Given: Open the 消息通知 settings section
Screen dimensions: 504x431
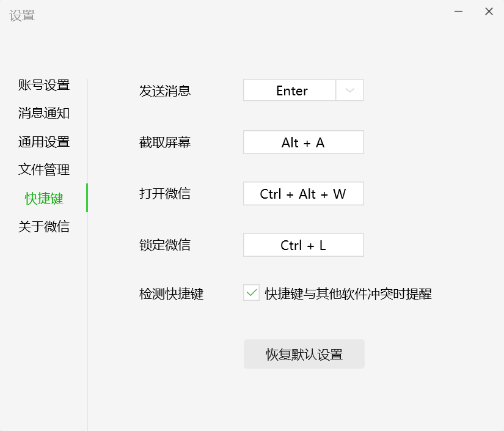Looking at the screenshot, I should (43, 113).
